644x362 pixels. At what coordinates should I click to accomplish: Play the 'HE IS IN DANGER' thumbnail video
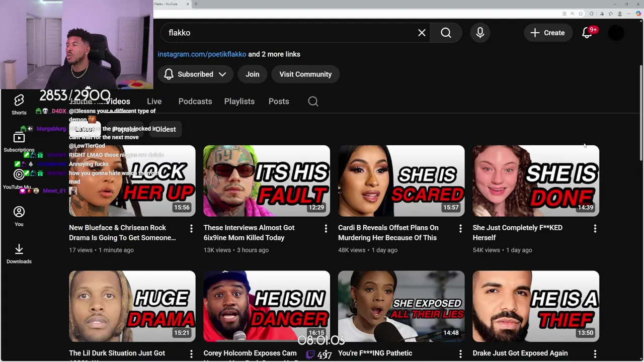click(x=267, y=307)
